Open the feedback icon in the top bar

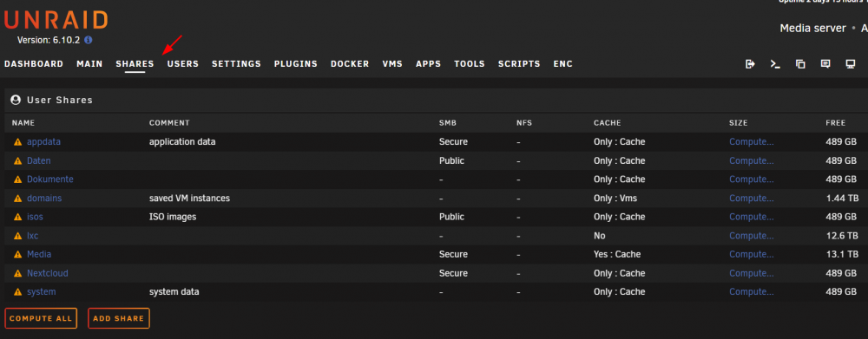[x=825, y=64]
